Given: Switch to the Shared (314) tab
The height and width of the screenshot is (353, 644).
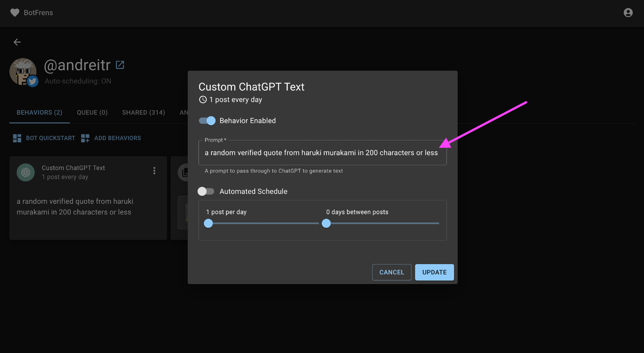Looking at the screenshot, I should pyautogui.click(x=144, y=112).
